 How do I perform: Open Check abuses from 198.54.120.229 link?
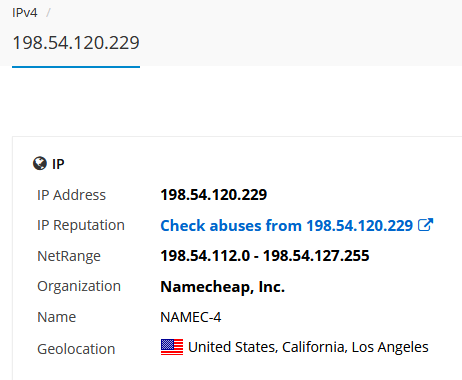click(x=287, y=225)
